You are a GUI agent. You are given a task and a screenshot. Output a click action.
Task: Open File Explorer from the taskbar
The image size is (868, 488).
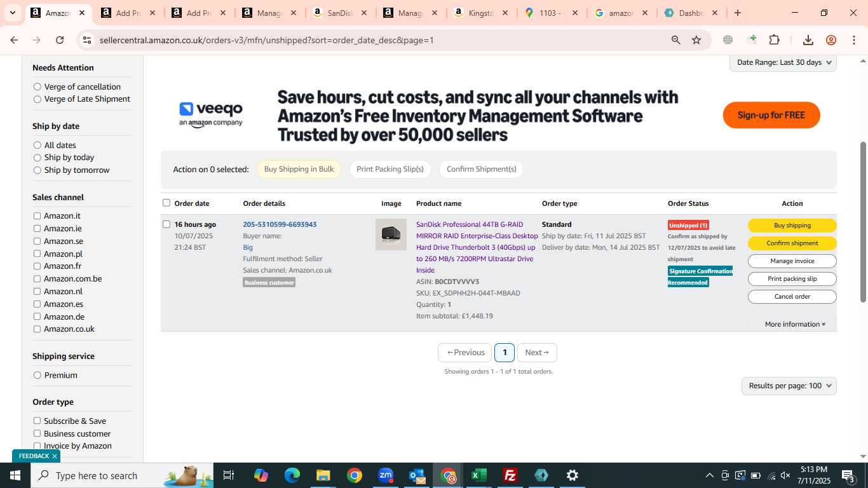click(323, 475)
